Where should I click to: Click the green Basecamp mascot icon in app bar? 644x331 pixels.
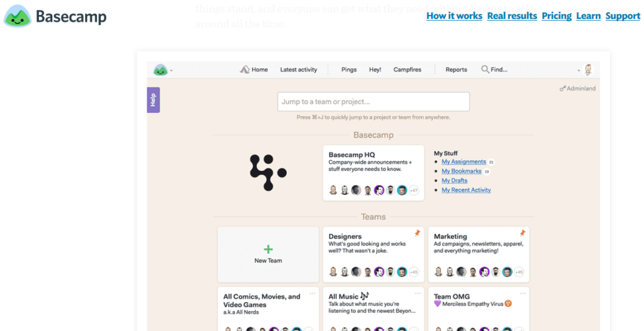pos(160,70)
